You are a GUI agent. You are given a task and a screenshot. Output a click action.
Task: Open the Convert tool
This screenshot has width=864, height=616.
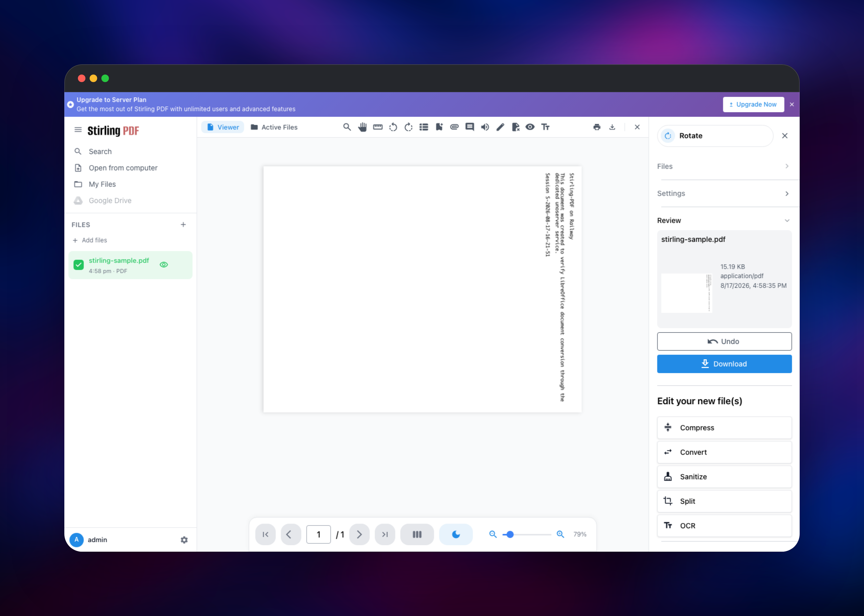(724, 452)
